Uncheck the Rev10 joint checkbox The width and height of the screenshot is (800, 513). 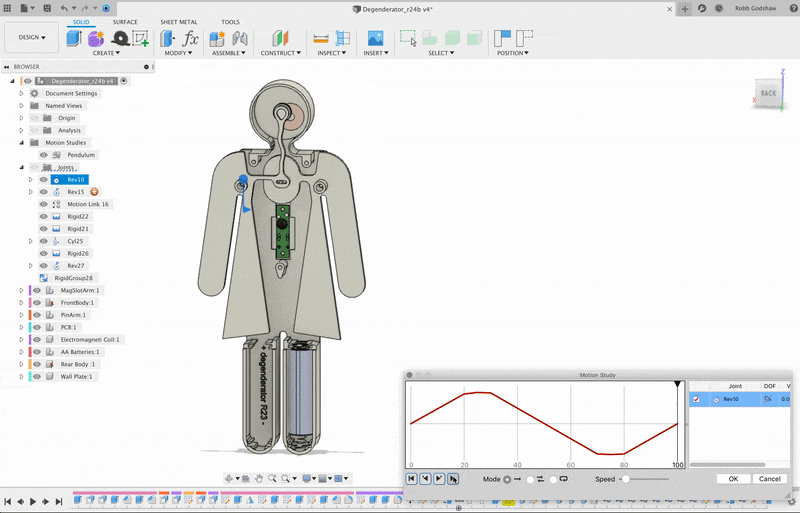coord(696,399)
